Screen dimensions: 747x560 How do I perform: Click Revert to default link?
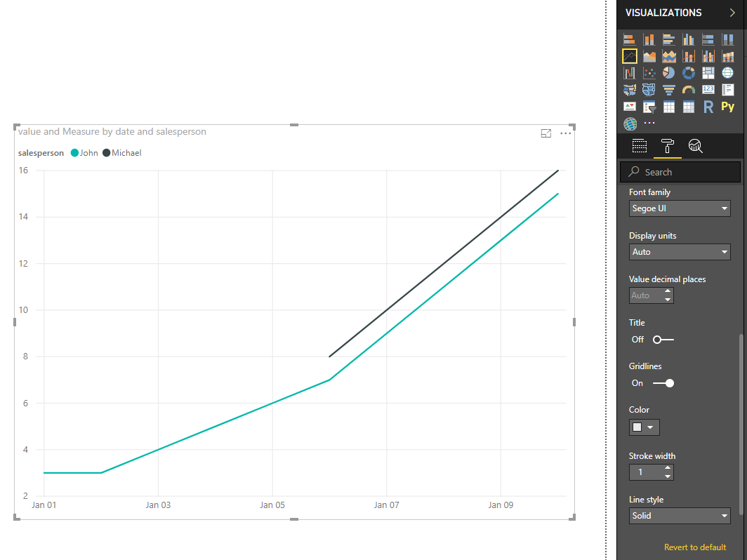695,547
